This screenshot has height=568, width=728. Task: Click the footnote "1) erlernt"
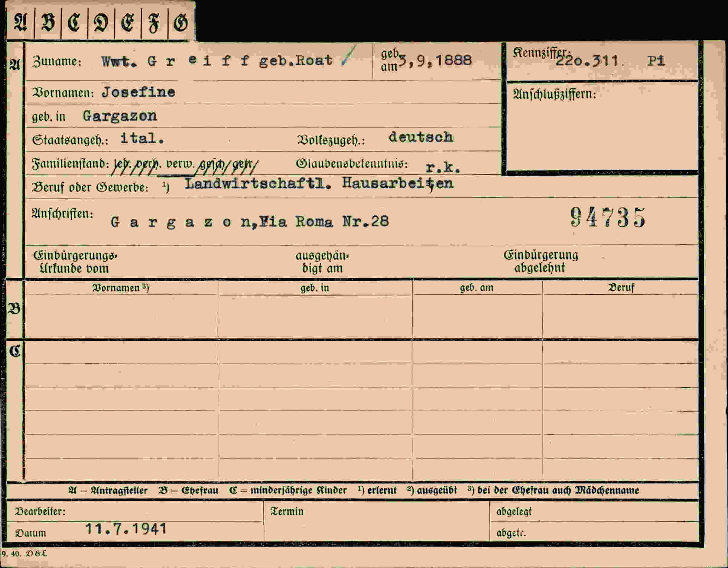pos(377,490)
